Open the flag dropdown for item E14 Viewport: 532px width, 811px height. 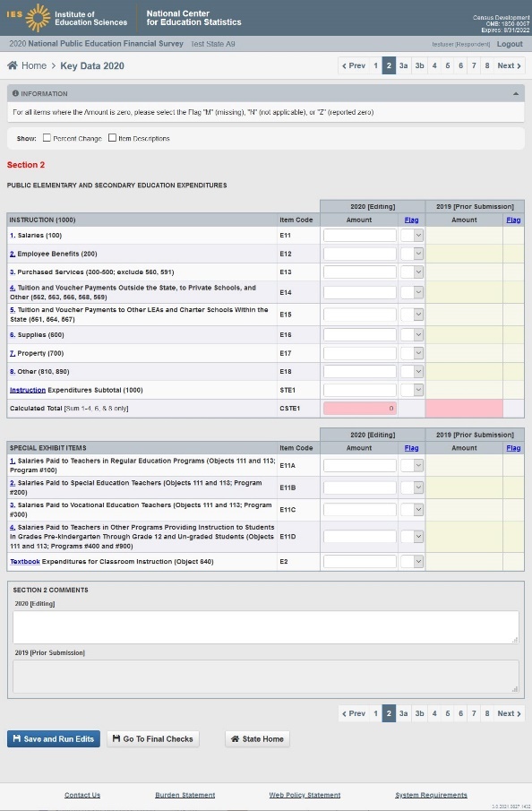[x=412, y=292]
